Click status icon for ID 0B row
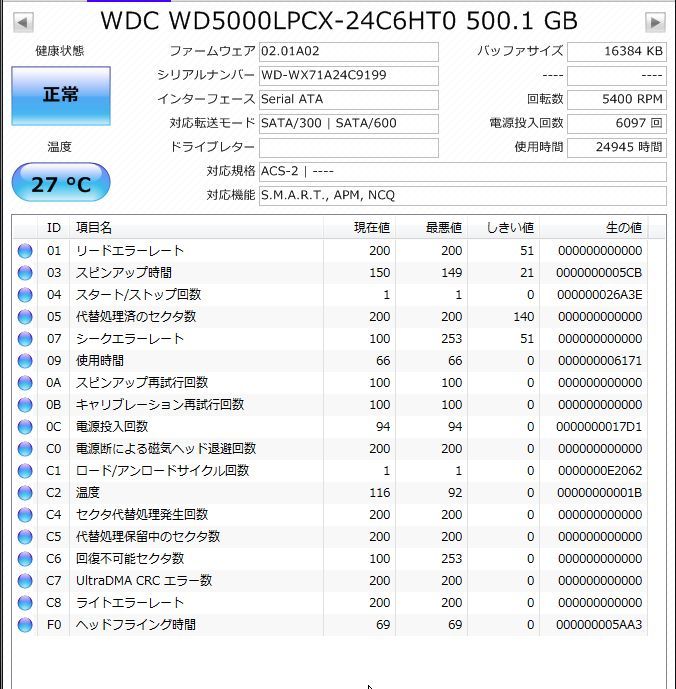Viewport: 676px width, 689px height. click(x=25, y=405)
